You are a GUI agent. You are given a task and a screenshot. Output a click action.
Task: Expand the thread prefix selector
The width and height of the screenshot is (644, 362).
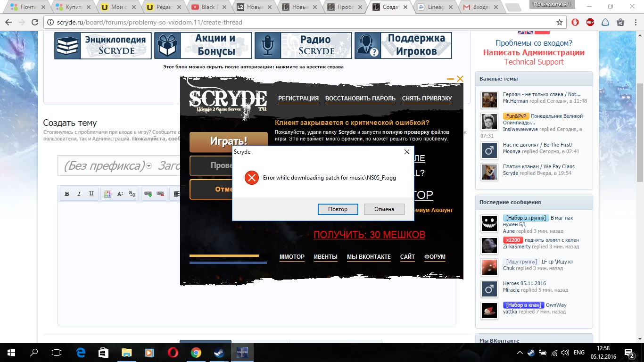click(x=149, y=166)
